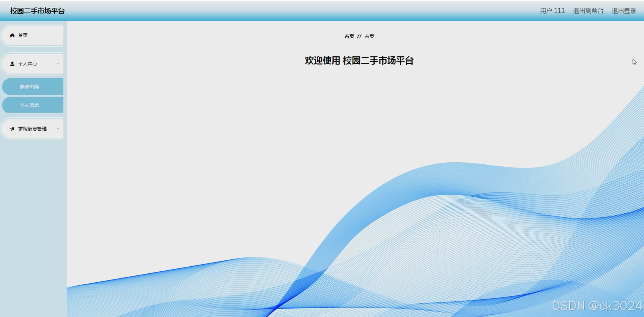Open the 修改密码 submenu item
The width and height of the screenshot is (644, 317).
click(29, 87)
